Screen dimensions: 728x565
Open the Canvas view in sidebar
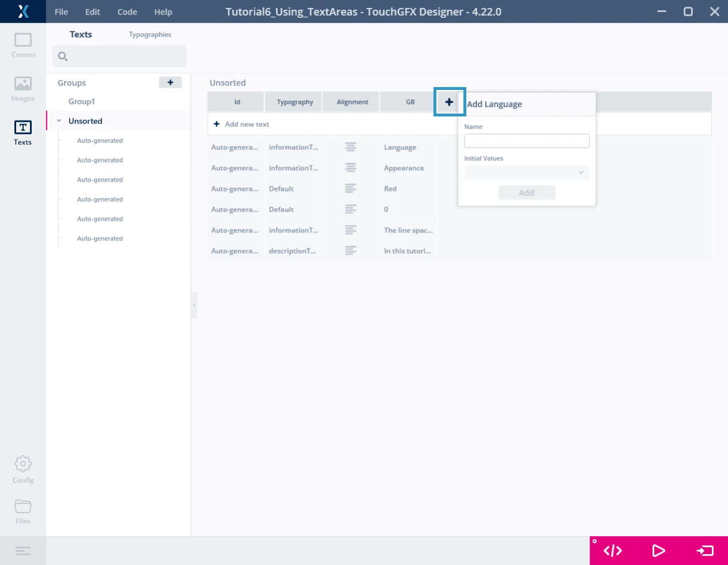[x=23, y=45]
